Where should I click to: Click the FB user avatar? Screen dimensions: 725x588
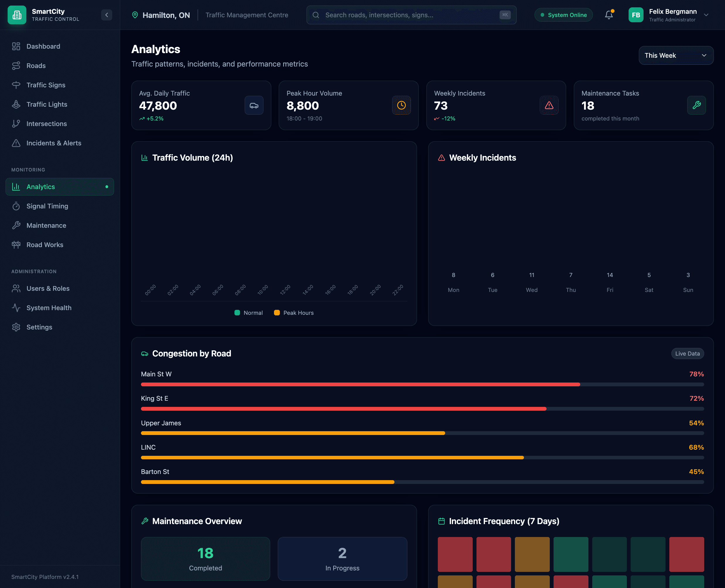point(636,15)
